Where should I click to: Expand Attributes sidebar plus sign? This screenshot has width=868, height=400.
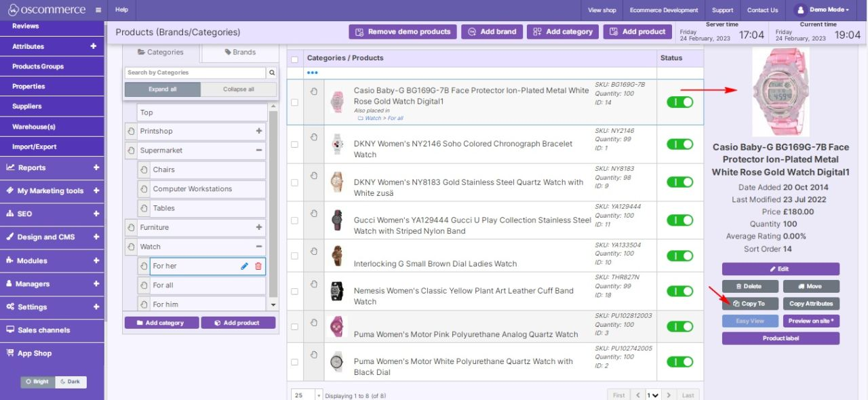click(x=94, y=46)
